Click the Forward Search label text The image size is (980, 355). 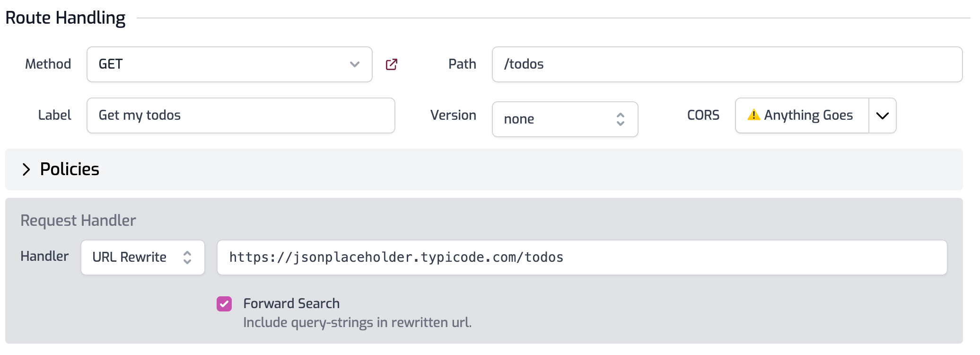point(291,303)
